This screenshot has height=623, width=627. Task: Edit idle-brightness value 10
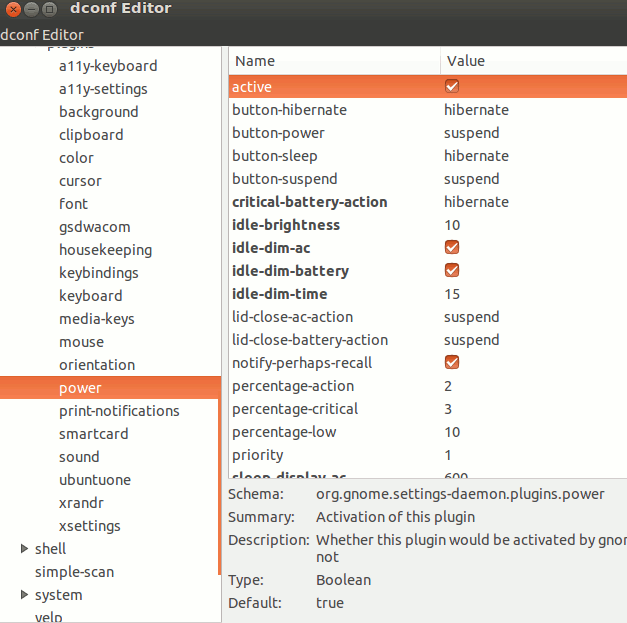[x=452, y=225]
